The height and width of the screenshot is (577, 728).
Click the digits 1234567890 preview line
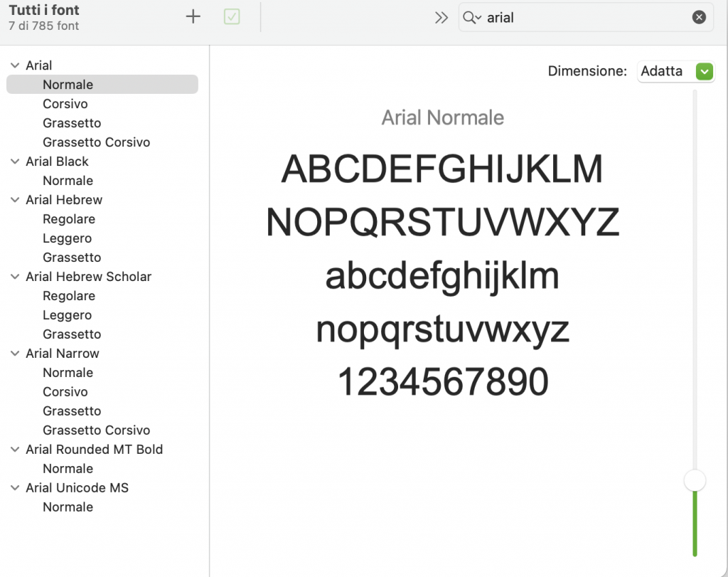point(443,382)
